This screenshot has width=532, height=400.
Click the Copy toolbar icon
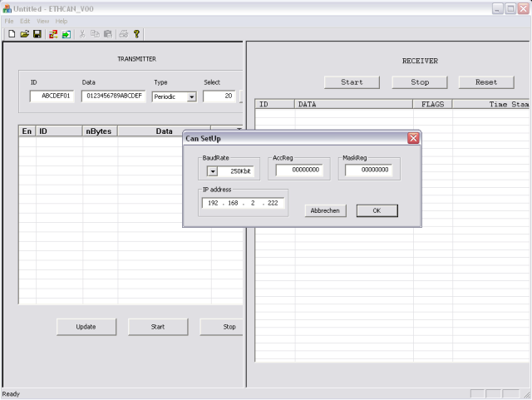[x=95, y=34]
